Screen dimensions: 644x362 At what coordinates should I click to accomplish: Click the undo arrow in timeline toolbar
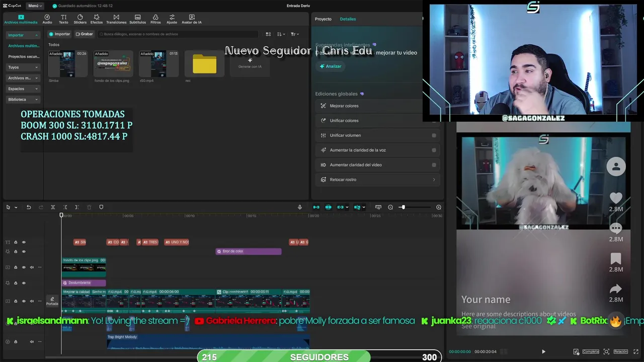pos(29,207)
